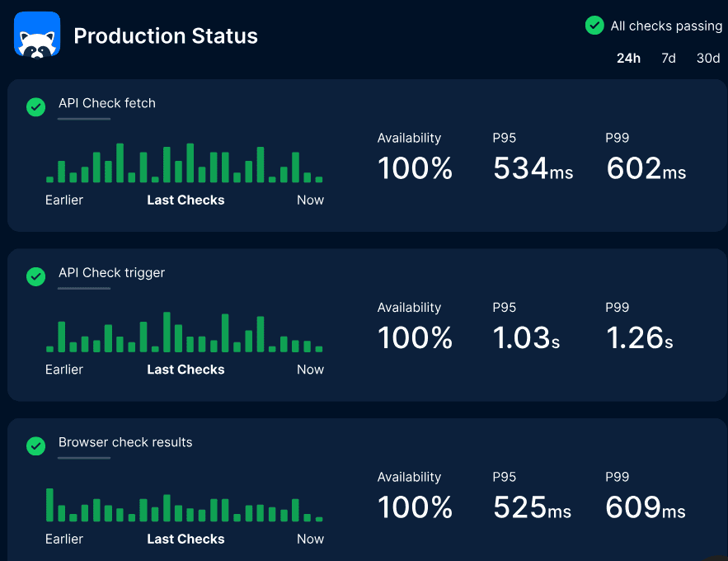
Task: Click the 100% availability of API Check fetch
Action: (x=415, y=168)
